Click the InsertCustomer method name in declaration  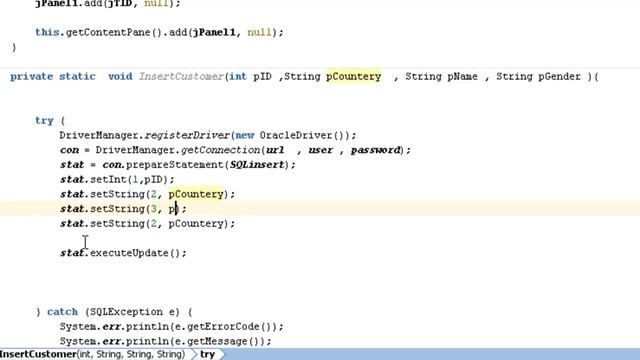point(181,77)
